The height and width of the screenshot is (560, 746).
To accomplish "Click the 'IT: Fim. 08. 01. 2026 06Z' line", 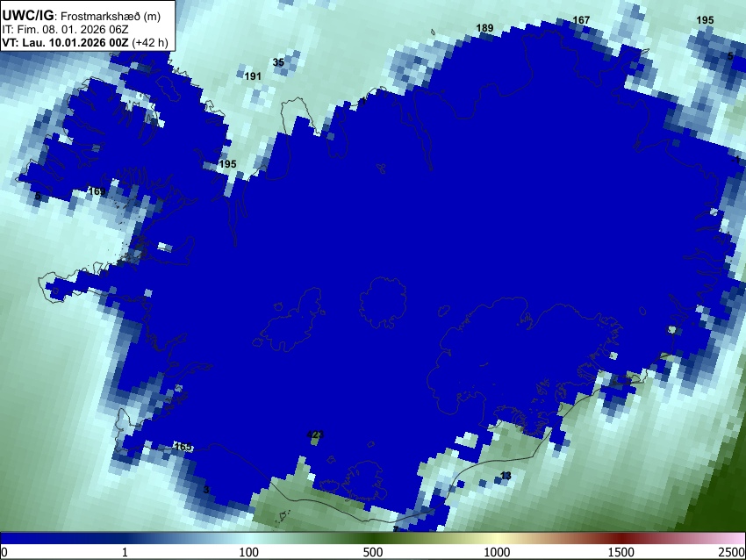I will coord(65,30).
